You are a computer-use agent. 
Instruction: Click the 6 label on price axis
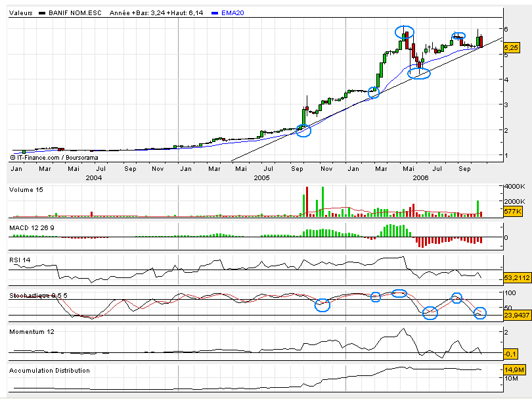(x=506, y=29)
